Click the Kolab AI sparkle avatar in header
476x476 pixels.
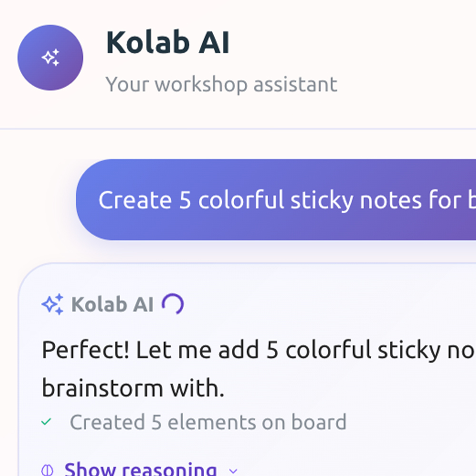pyautogui.click(x=50, y=58)
